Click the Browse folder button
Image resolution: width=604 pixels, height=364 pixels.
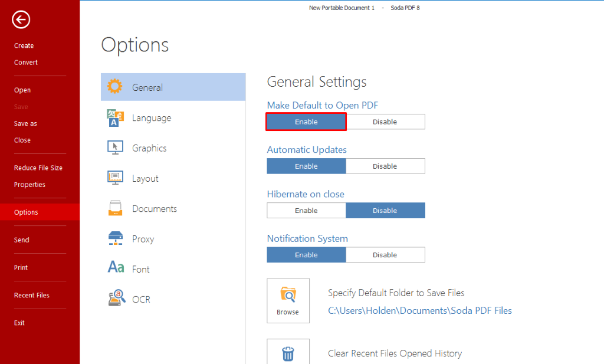(x=288, y=301)
